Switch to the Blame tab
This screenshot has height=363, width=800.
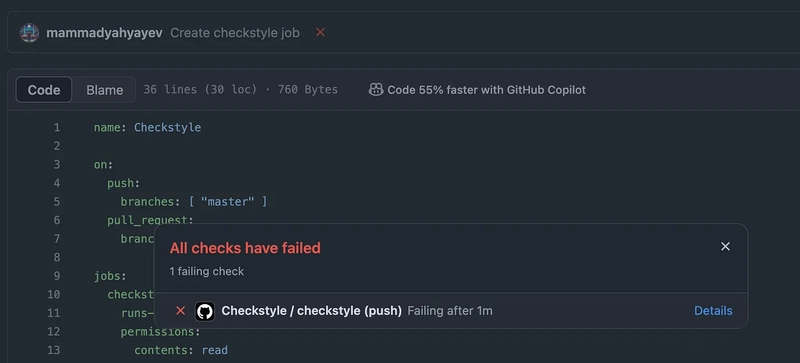(x=105, y=90)
